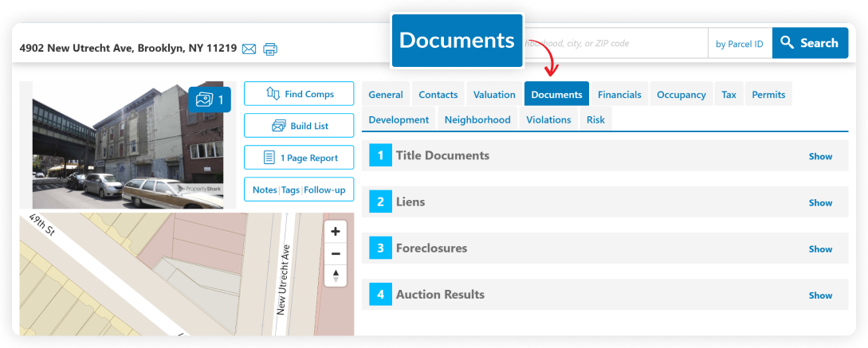Switch to the Development tab
This screenshot has width=868, height=348.
tap(399, 119)
